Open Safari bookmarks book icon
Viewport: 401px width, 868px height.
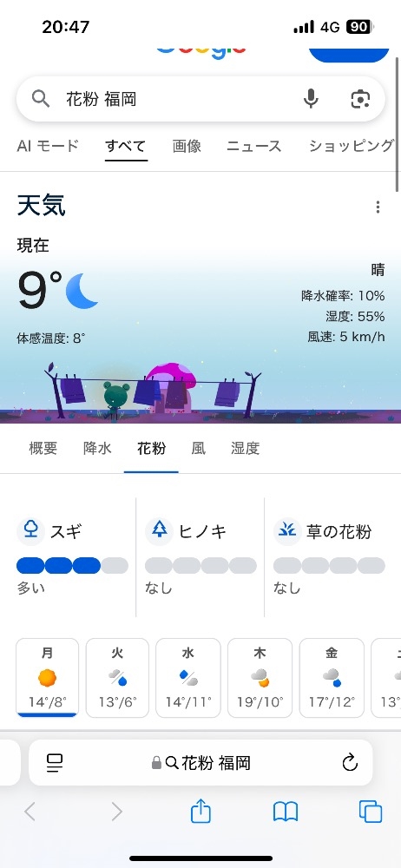click(x=286, y=812)
